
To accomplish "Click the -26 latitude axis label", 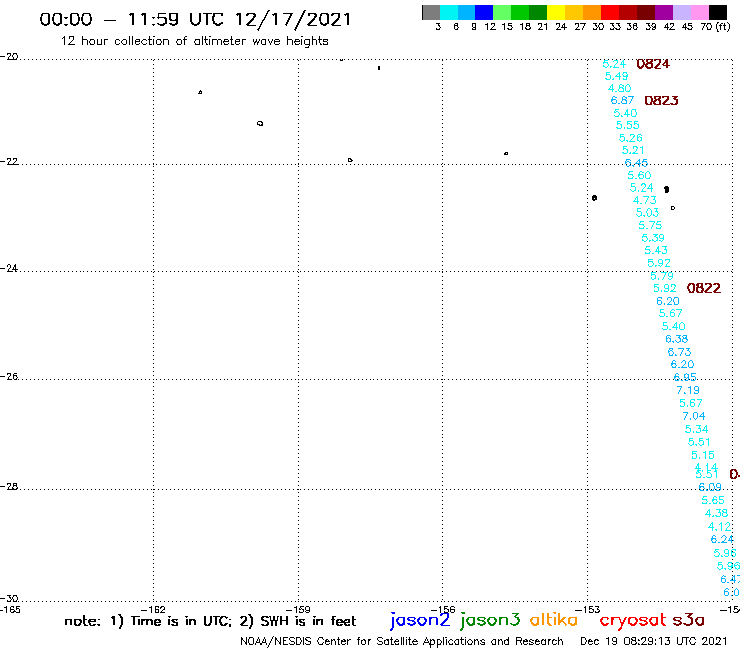I will [x=9, y=377].
